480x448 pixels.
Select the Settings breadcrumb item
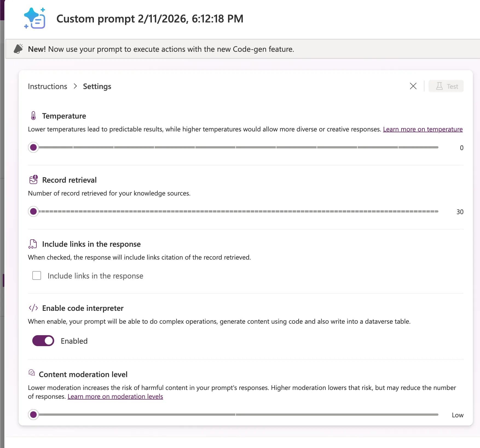[x=97, y=86]
